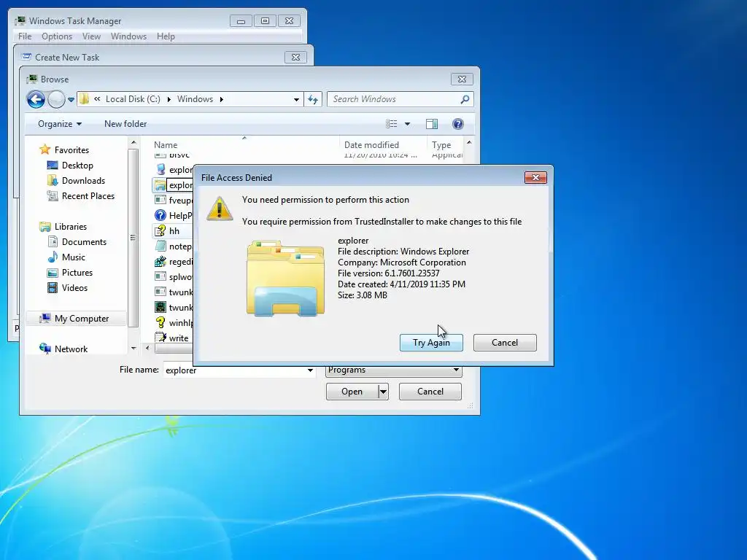This screenshot has height=560, width=747.
Task: Click the file list up scroll arrow
Action: (469, 143)
